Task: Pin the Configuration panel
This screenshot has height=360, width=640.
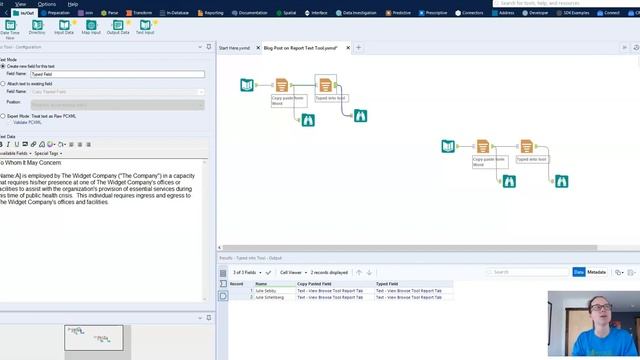Action: tap(209, 47)
